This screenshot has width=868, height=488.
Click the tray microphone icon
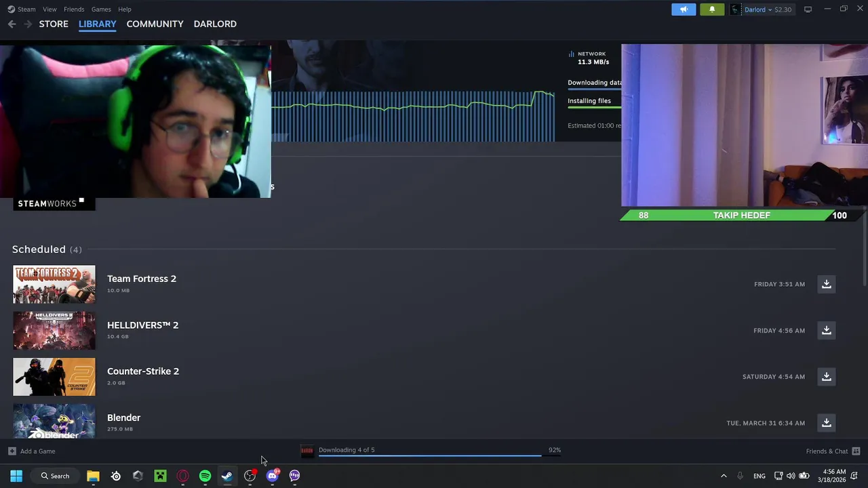(x=740, y=476)
